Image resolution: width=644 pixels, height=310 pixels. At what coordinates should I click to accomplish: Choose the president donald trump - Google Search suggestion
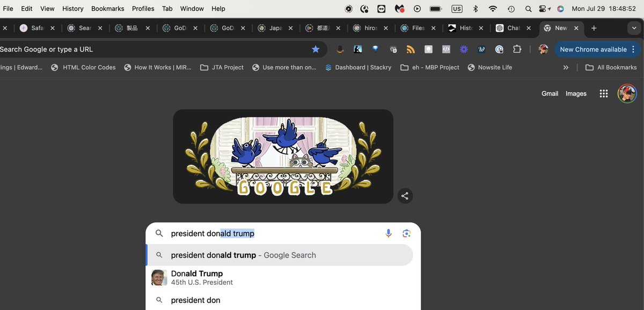[280, 255]
